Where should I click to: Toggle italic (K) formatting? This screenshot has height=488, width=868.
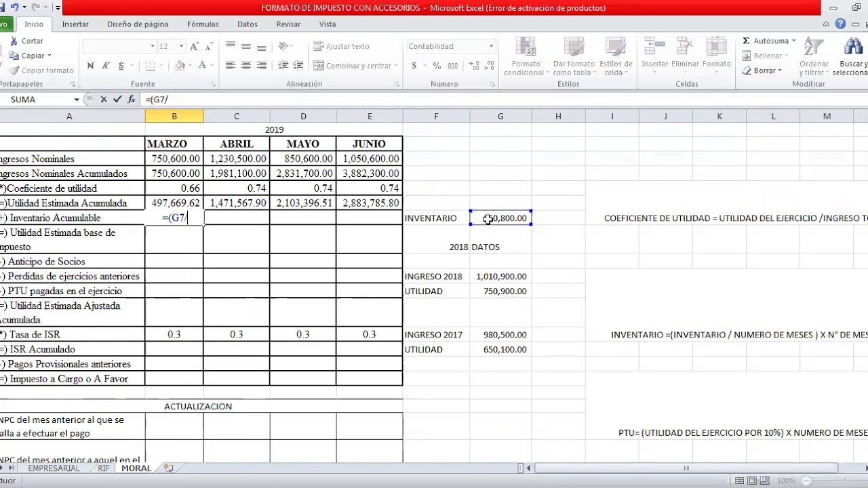[106, 66]
